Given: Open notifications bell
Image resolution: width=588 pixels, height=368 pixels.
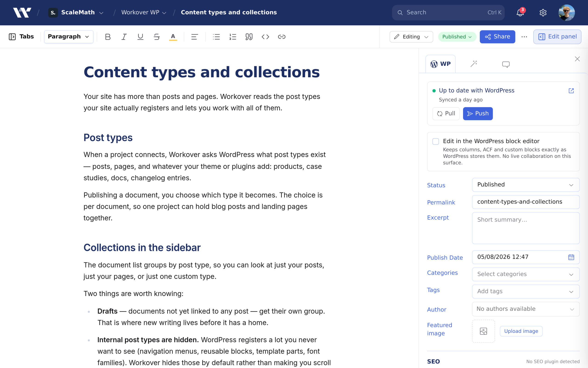Looking at the screenshot, I should 520,12.
